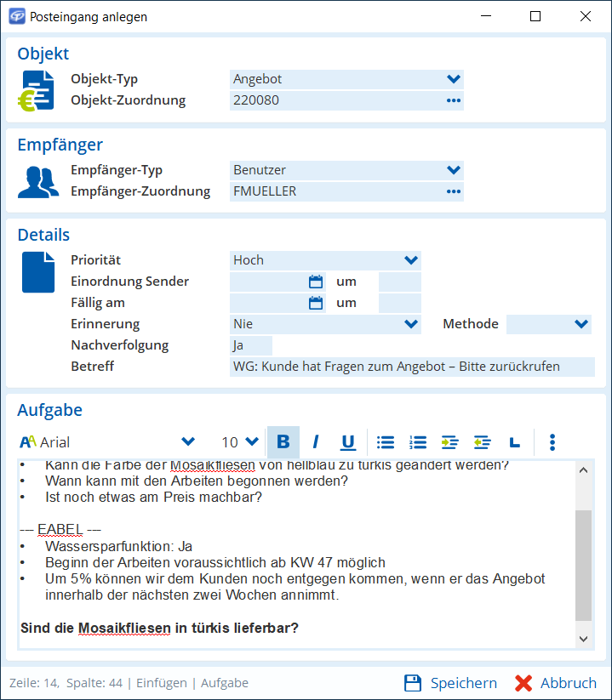Open the Methode dropdown

click(x=581, y=324)
